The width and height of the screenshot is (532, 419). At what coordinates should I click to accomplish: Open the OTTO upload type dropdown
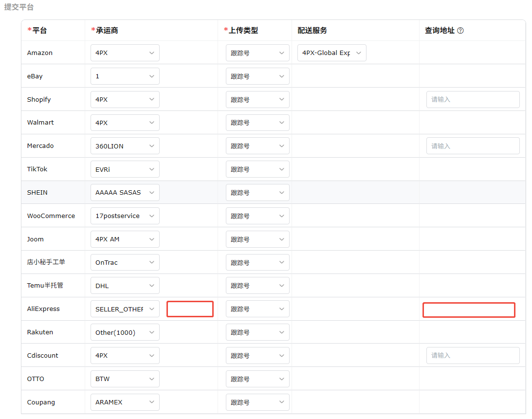(x=257, y=379)
